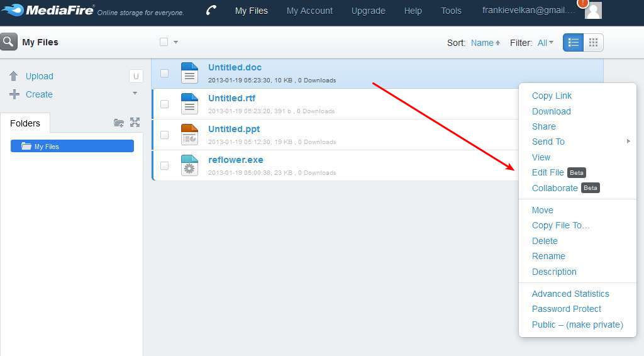
Task: Click the expand-all arrows icon in Folders panel
Action: (135, 123)
